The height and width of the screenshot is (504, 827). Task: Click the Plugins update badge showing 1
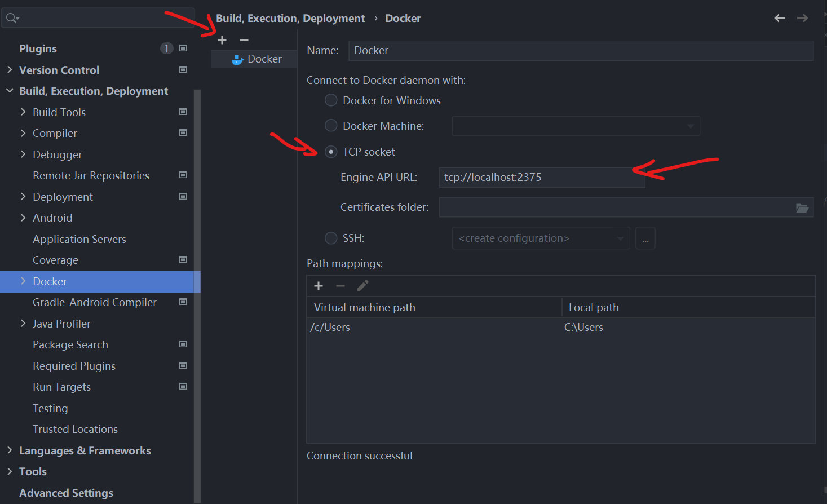(166, 48)
